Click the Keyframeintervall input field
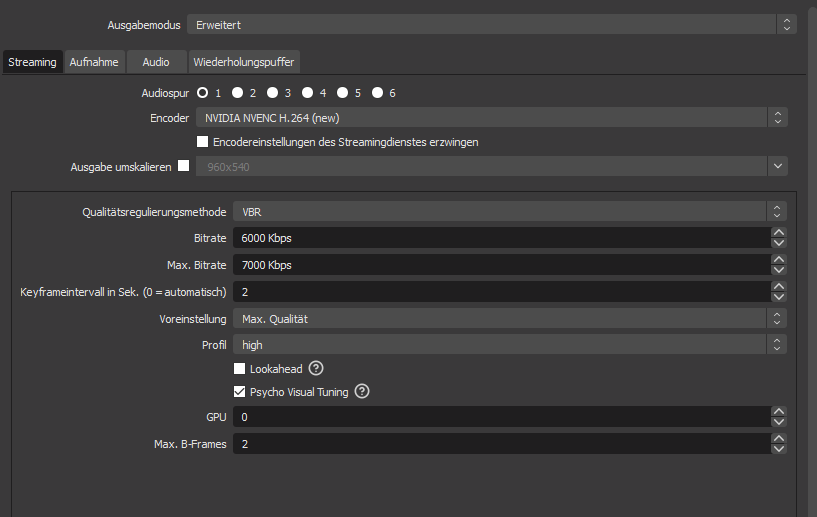Viewport: 817px width, 517px height. coord(502,292)
